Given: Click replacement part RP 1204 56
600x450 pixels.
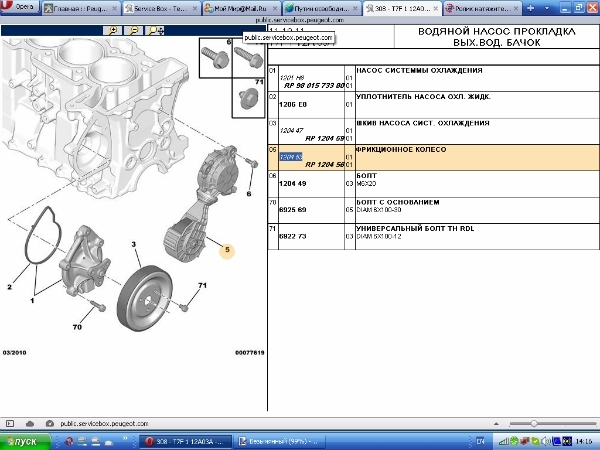Looking at the screenshot, I should pyautogui.click(x=324, y=165).
